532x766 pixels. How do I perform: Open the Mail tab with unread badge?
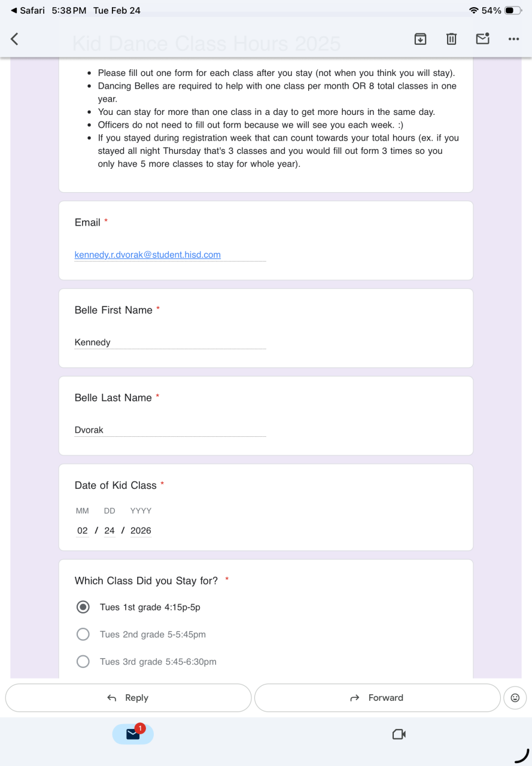(133, 734)
